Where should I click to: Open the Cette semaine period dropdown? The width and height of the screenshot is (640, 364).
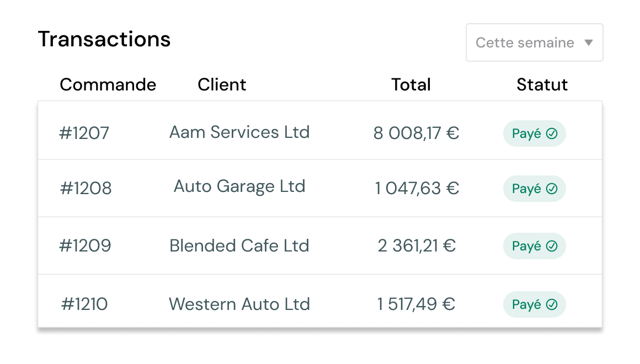click(x=534, y=42)
